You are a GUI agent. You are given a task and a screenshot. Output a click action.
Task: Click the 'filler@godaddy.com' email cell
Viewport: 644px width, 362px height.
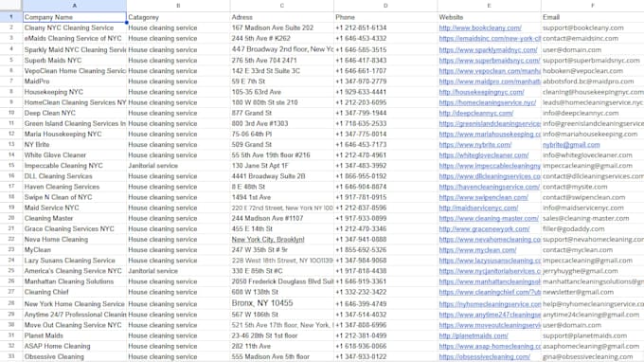point(593,229)
